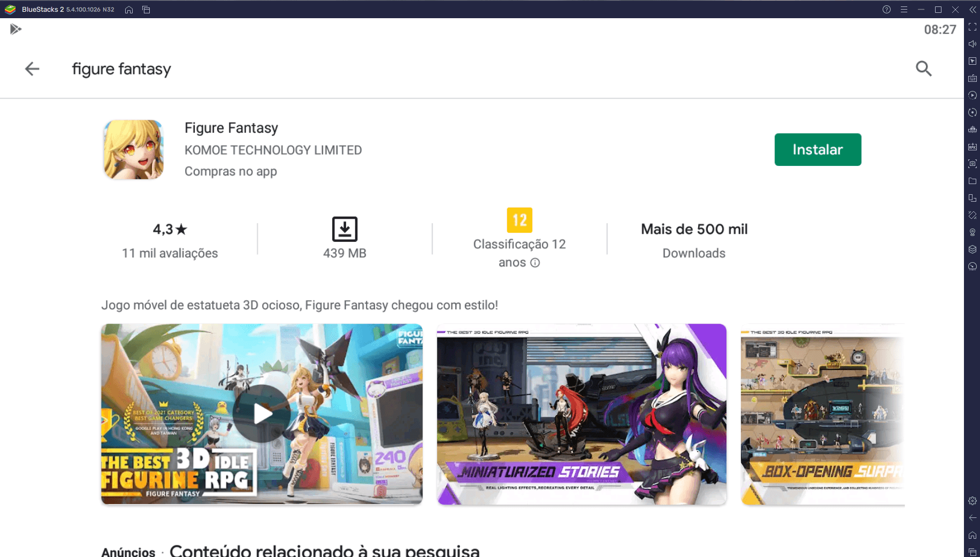Click the BlueStacks volume icon
Screen dimensions: 980x557
(973, 44)
